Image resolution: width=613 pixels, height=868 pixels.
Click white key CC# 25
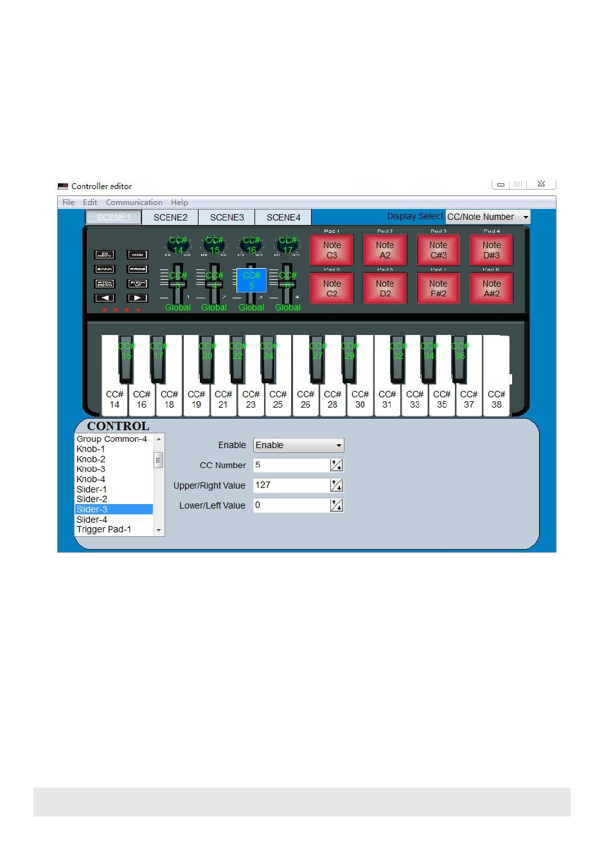pos(278,399)
